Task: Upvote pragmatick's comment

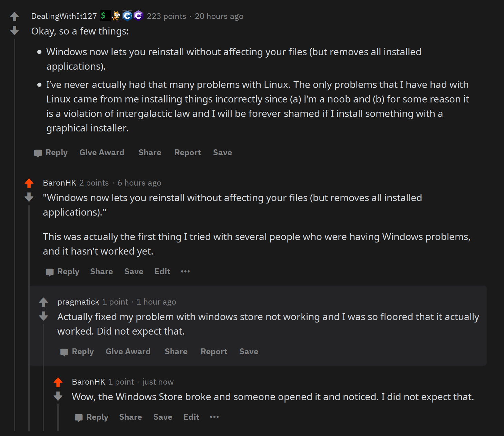Action: 43,302
